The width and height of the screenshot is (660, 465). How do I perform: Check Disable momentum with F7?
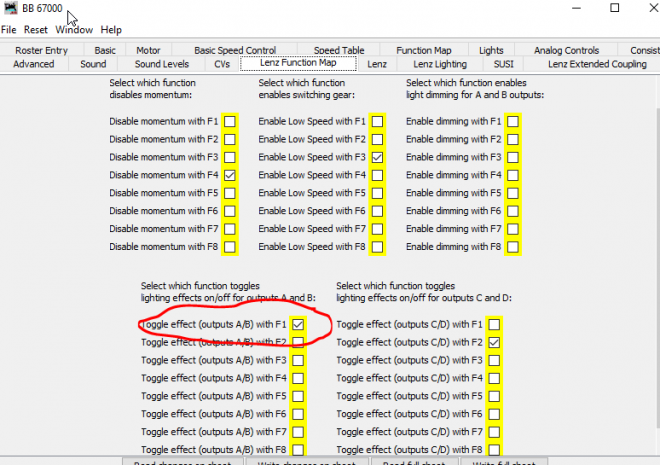pyautogui.click(x=230, y=229)
